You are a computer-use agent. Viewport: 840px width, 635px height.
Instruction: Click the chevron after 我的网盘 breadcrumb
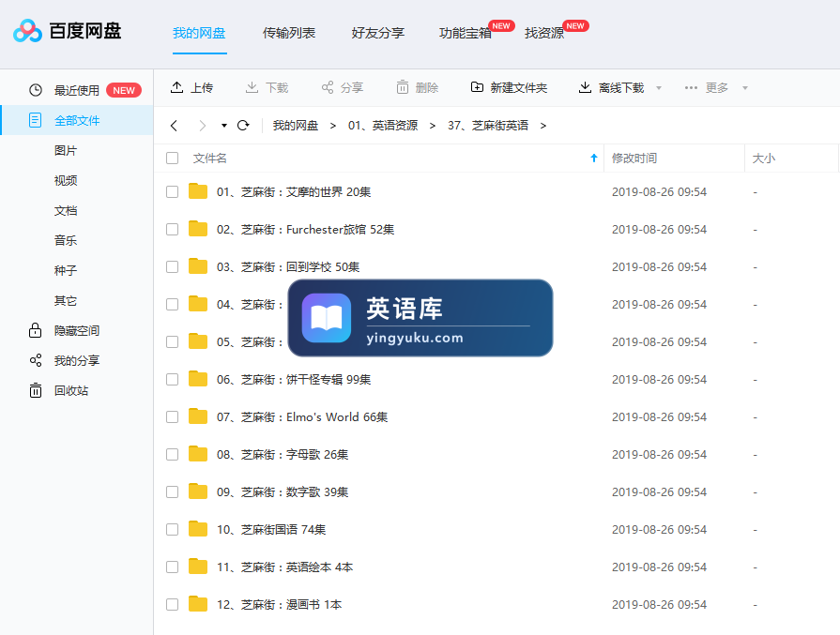[x=333, y=126]
